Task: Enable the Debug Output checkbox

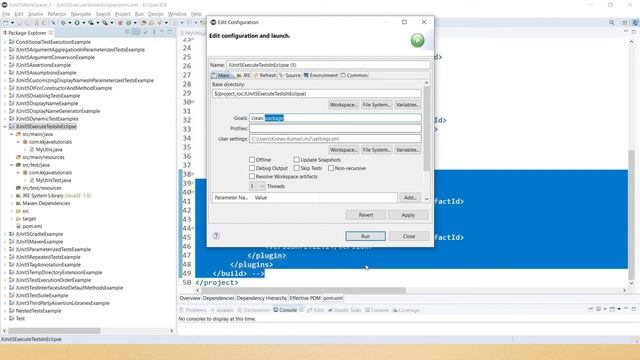Action: point(252,168)
